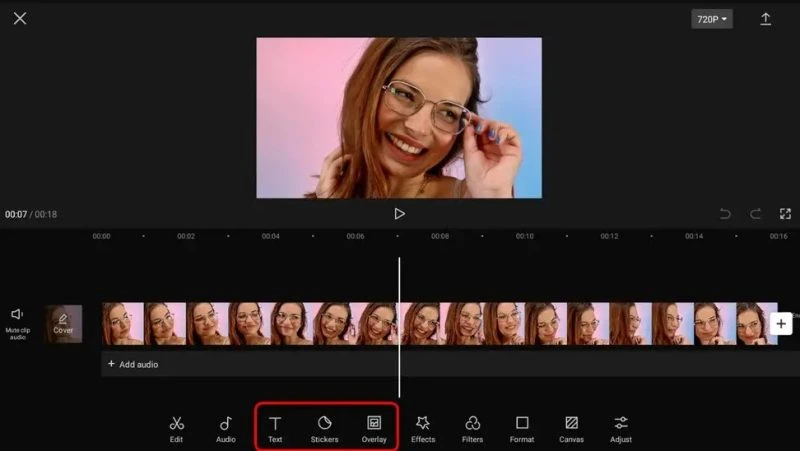Image resolution: width=800 pixels, height=451 pixels.
Task: Select the video clip on the timeline
Action: (440, 323)
